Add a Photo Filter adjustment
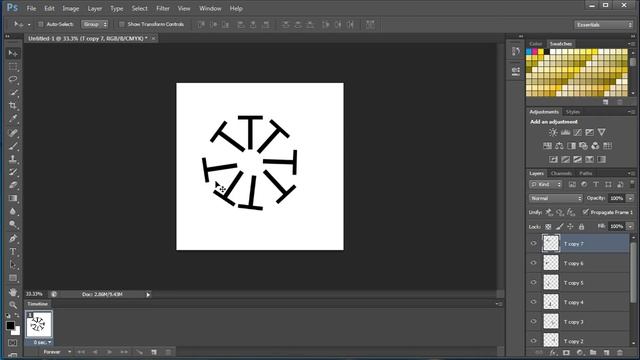640x360 pixels. (583, 146)
